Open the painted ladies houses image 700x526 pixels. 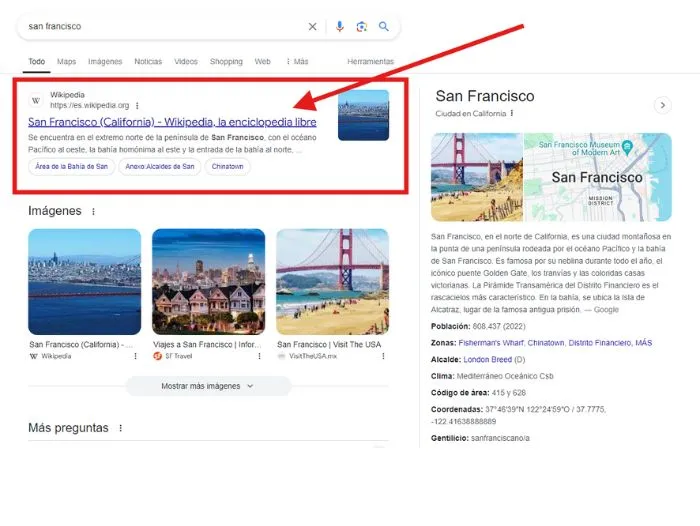[208, 282]
